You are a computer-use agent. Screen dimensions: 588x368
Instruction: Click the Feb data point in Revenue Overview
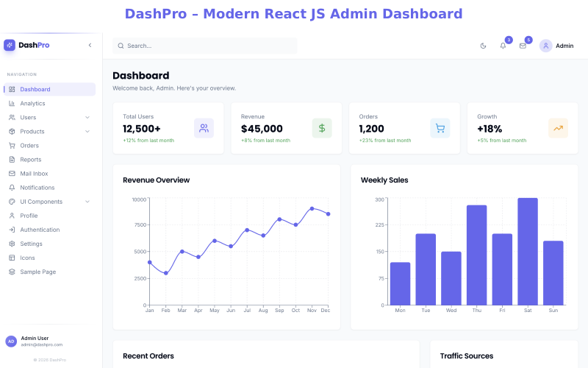166,273
